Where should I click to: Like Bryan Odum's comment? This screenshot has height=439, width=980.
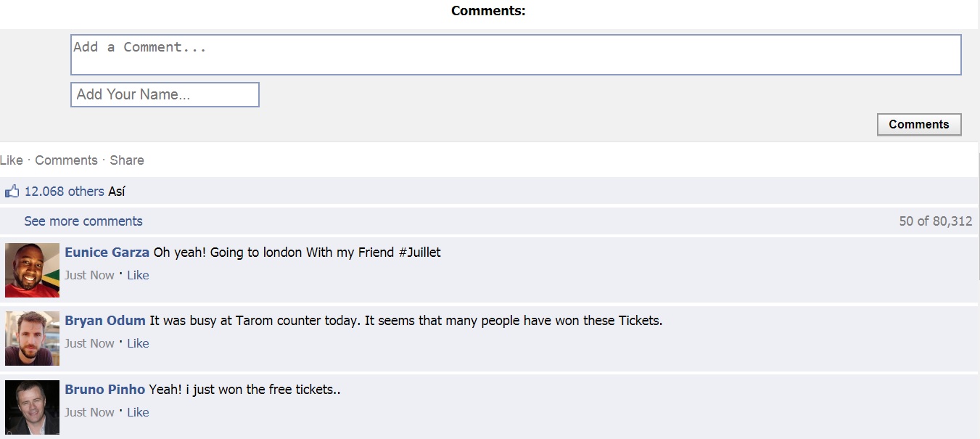coord(138,343)
